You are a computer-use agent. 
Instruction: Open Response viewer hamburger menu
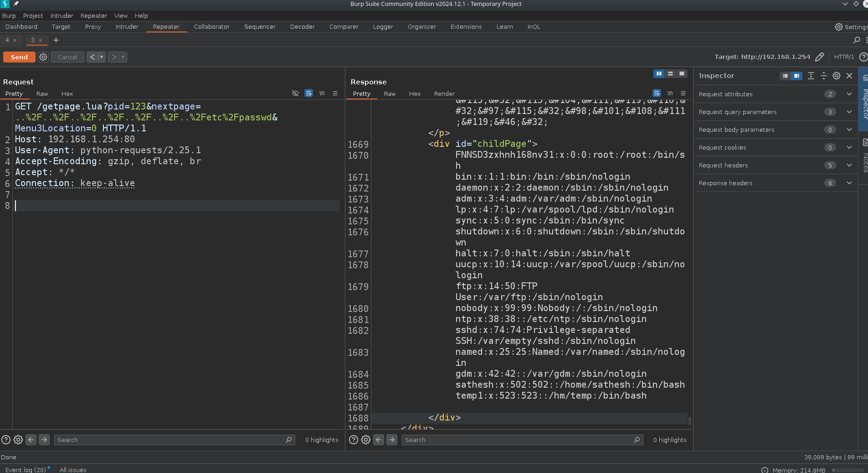(683, 93)
